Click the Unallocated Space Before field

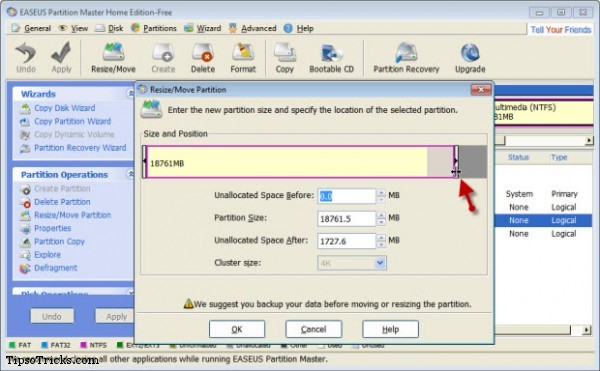[346, 196]
